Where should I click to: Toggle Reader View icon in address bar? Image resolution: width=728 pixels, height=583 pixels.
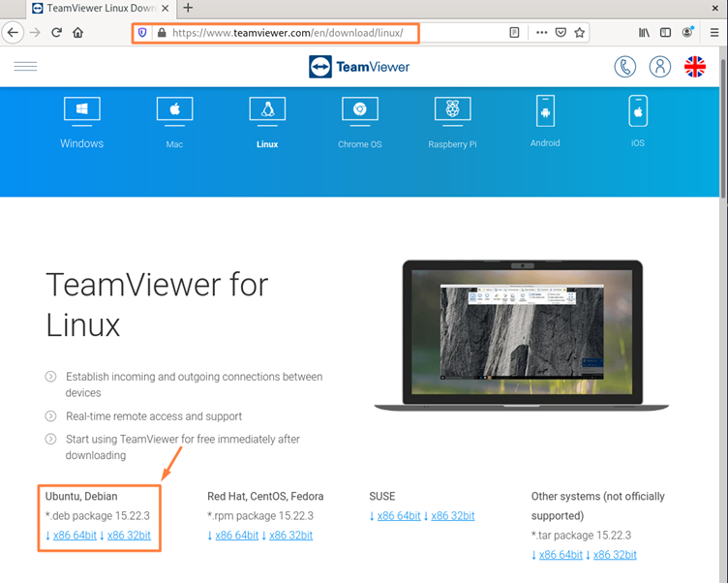tap(514, 33)
